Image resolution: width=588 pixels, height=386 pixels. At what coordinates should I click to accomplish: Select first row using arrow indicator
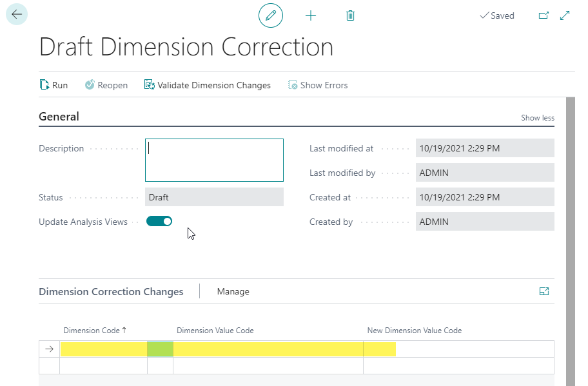[x=49, y=349]
